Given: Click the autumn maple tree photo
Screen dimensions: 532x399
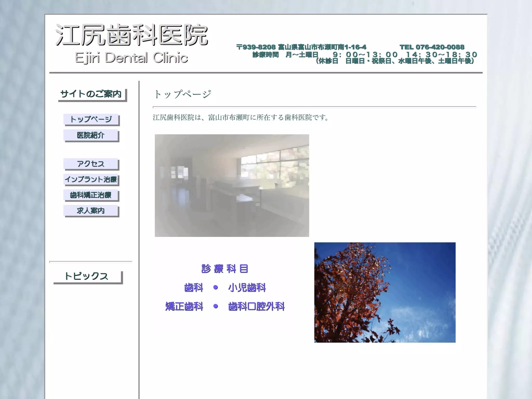Looking at the screenshot, I should click(x=385, y=292).
